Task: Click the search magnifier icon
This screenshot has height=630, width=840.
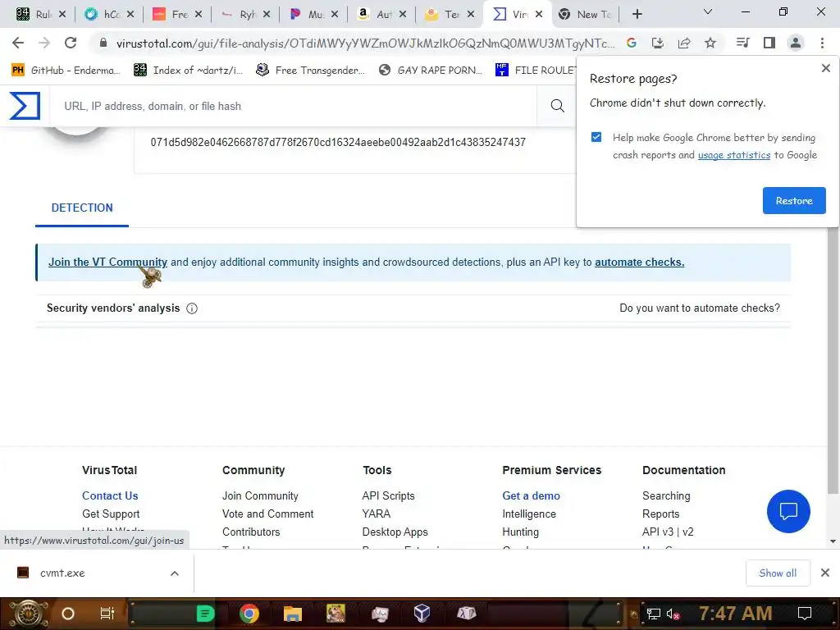Action: pos(557,106)
